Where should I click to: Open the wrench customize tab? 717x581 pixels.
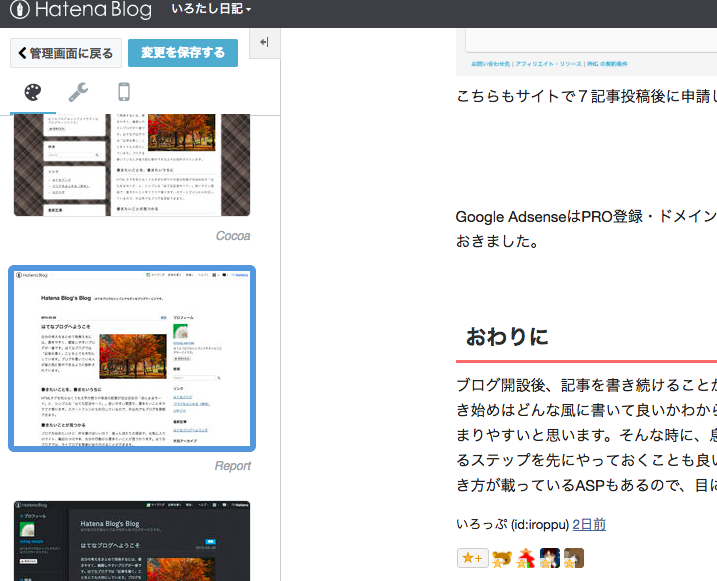click(78, 92)
